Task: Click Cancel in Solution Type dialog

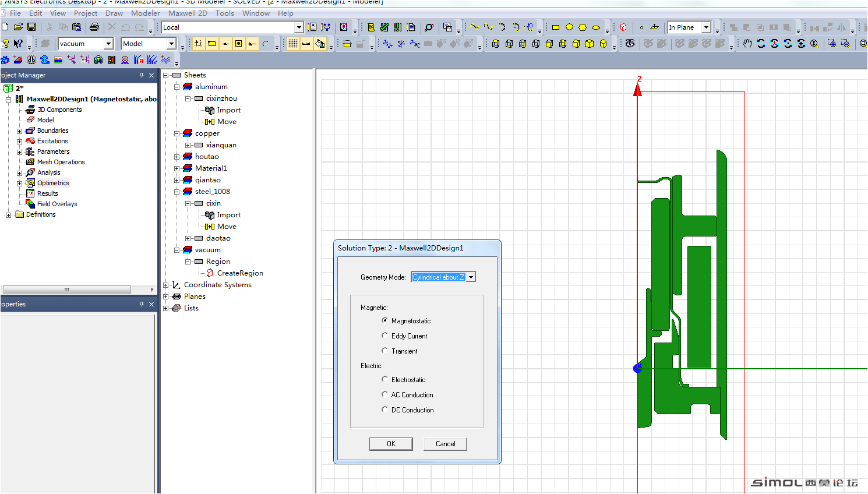Action: (446, 444)
